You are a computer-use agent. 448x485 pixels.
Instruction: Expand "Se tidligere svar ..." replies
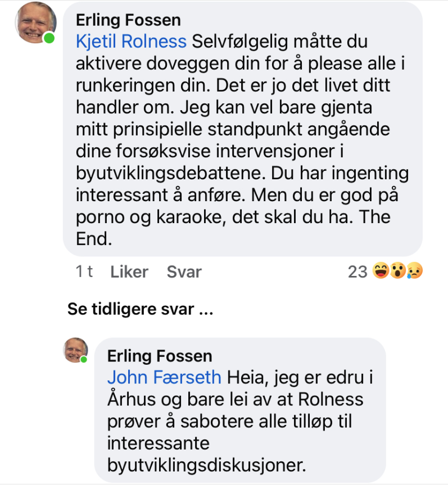click(x=140, y=309)
